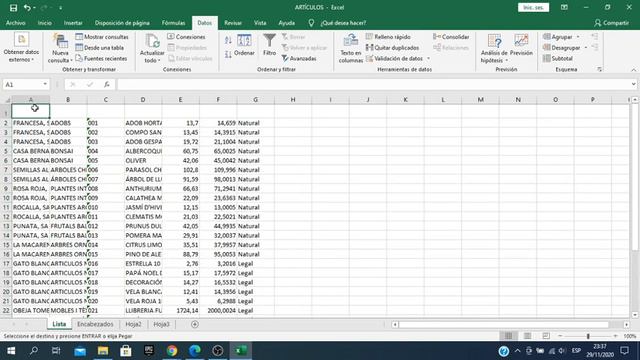The width and height of the screenshot is (640, 360).
Task: Open Avanzadas filter options
Action: 299,58
